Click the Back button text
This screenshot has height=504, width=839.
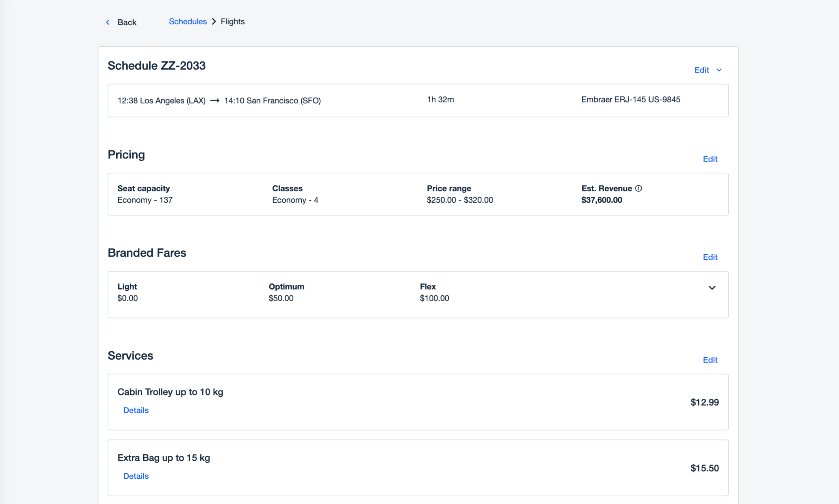pyautogui.click(x=127, y=23)
